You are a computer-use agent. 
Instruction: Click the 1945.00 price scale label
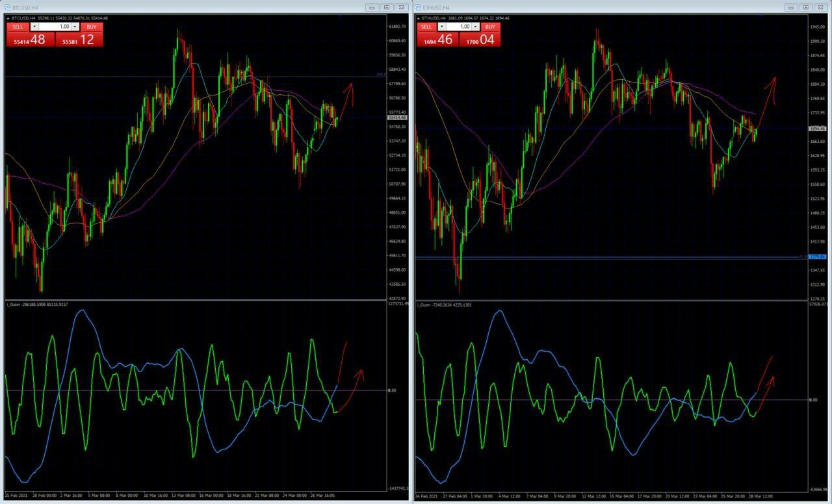[x=817, y=27]
